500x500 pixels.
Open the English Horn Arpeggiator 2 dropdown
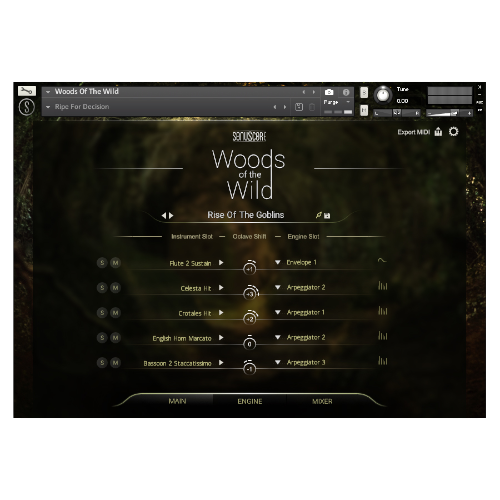tap(277, 337)
